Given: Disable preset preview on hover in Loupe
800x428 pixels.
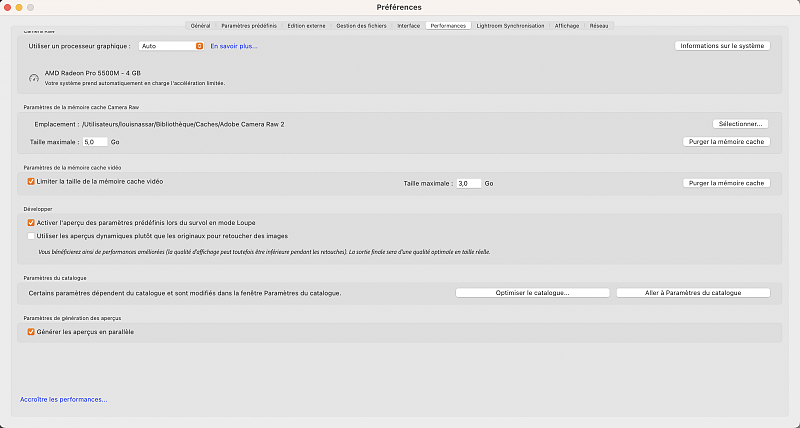Looking at the screenshot, I should [x=31, y=222].
